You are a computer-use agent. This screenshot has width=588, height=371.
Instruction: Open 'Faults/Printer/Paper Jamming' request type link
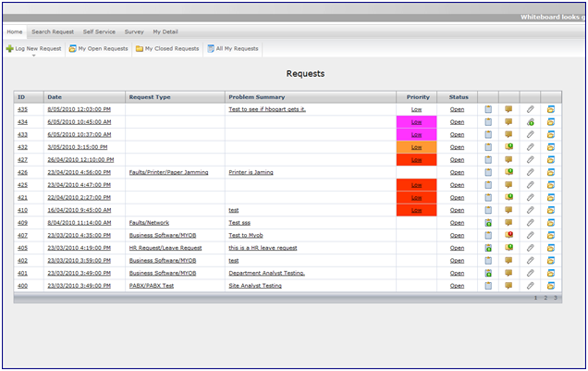point(169,173)
